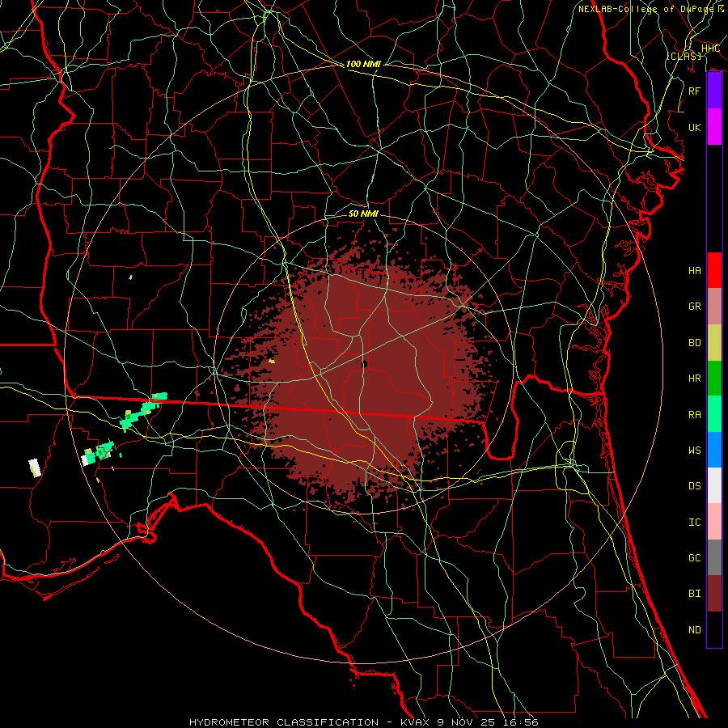
Task: Click the "GC" legend label
Action: point(695,558)
